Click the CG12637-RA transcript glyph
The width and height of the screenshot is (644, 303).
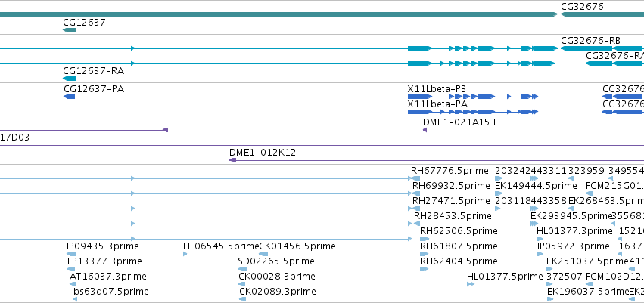coord(70,79)
